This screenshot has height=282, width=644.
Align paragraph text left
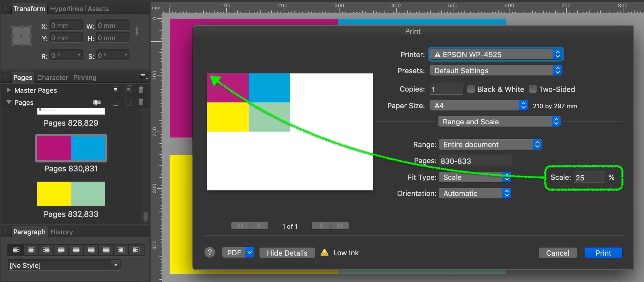pyautogui.click(x=16, y=250)
